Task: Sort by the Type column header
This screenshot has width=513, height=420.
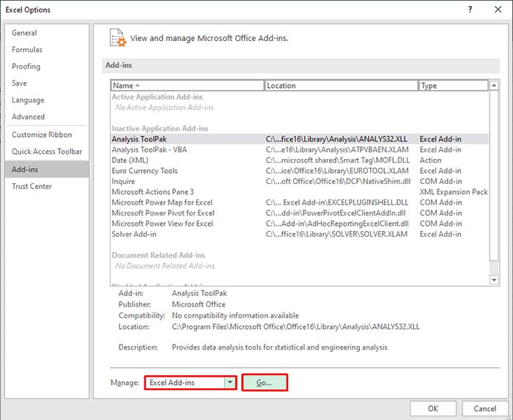Action: click(x=454, y=85)
